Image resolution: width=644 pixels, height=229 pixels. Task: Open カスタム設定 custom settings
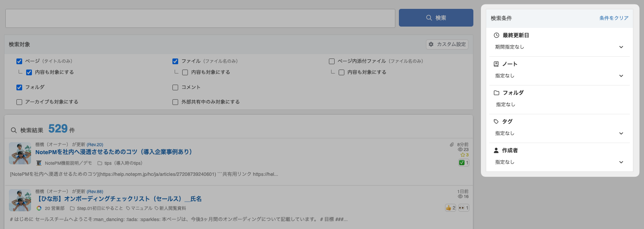pyautogui.click(x=447, y=44)
